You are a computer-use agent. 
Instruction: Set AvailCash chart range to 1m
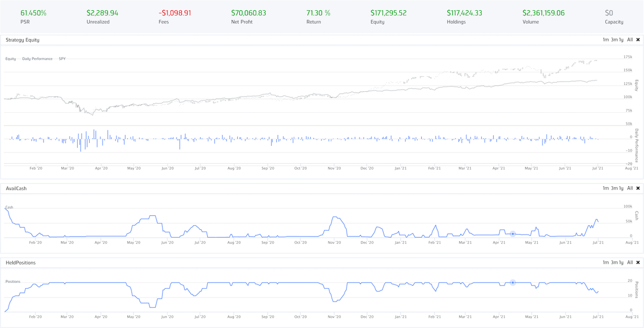605,188
